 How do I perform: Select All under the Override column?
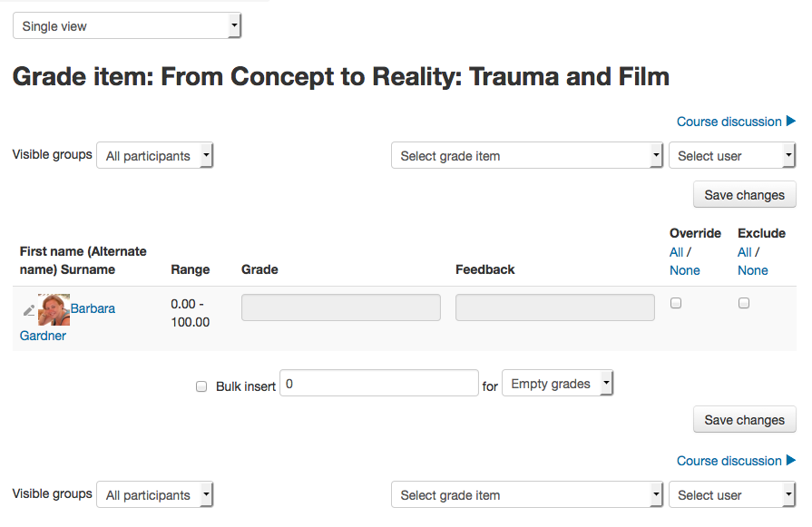(676, 252)
